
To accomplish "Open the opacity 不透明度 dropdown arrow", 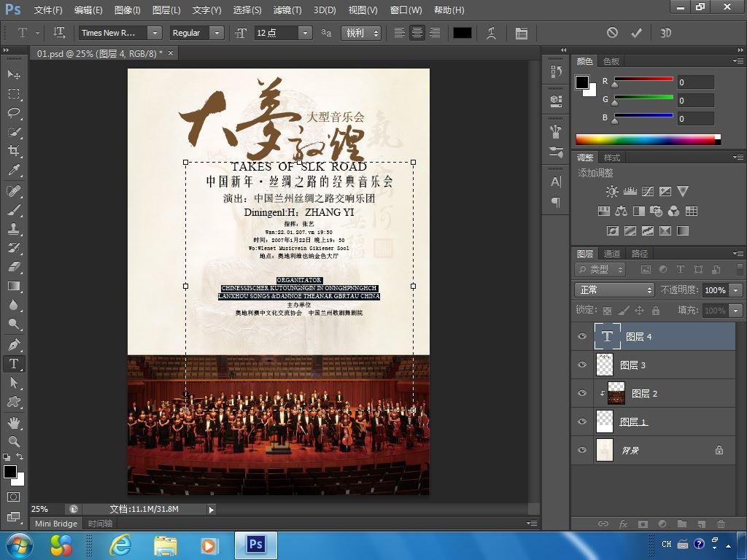I will (737, 290).
